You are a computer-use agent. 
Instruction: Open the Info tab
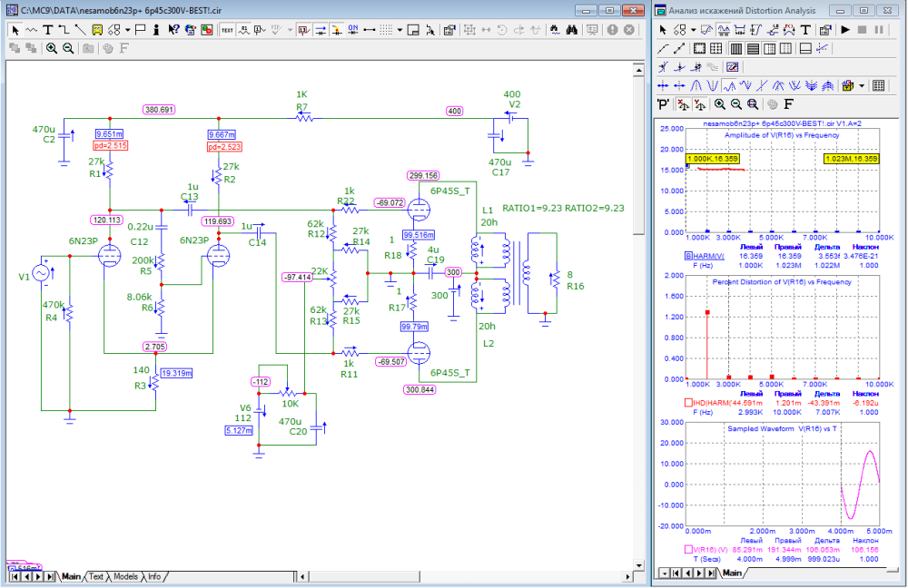(x=154, y=576)
